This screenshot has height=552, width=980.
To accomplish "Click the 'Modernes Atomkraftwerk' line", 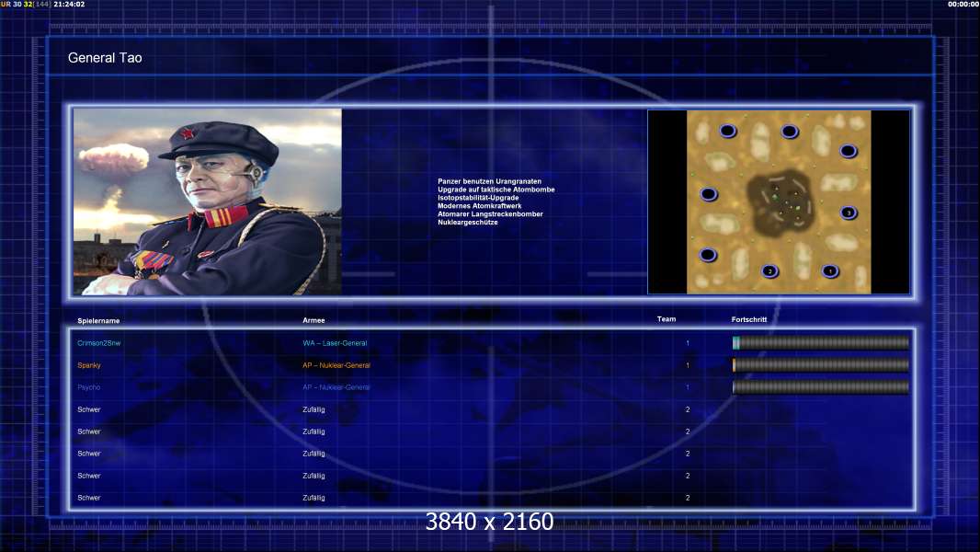I will (x=479, y=206).
